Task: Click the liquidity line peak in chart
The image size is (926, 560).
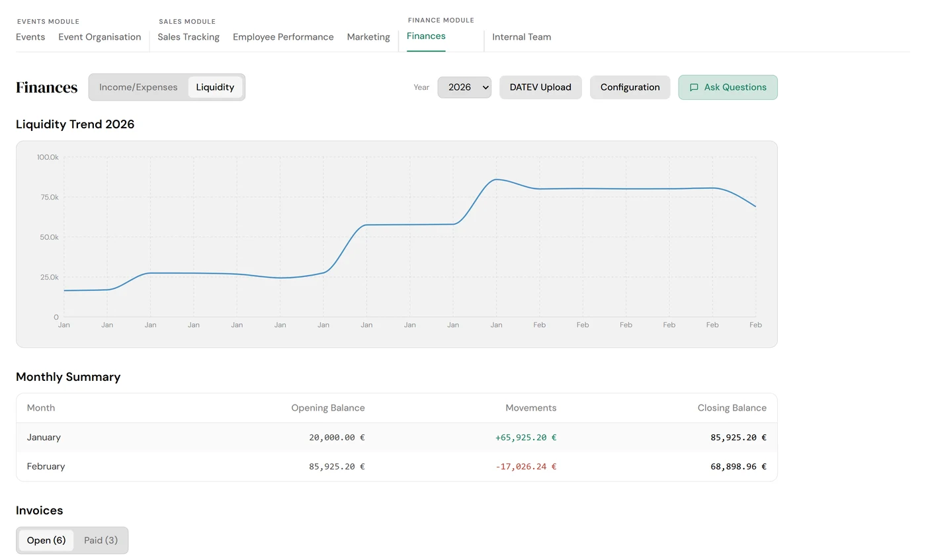Action: [x=496, y=179]
